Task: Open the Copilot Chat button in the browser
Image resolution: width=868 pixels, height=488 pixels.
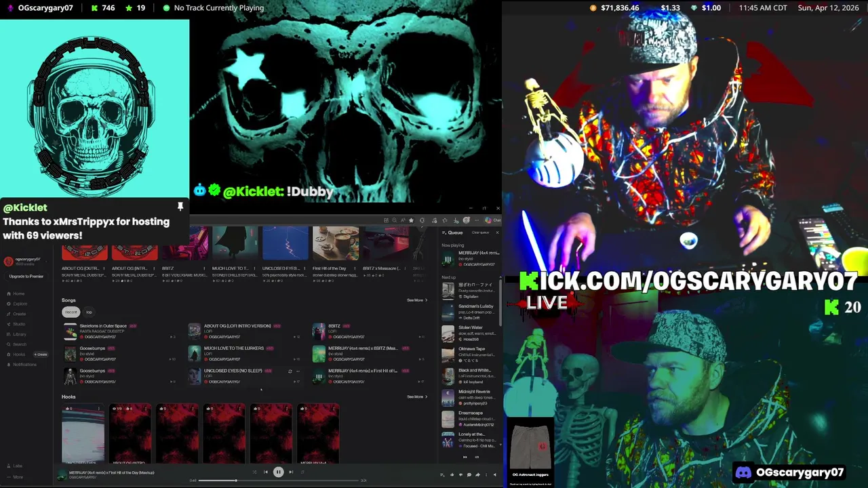Action: pyautogui.click(x=493, y=220)
